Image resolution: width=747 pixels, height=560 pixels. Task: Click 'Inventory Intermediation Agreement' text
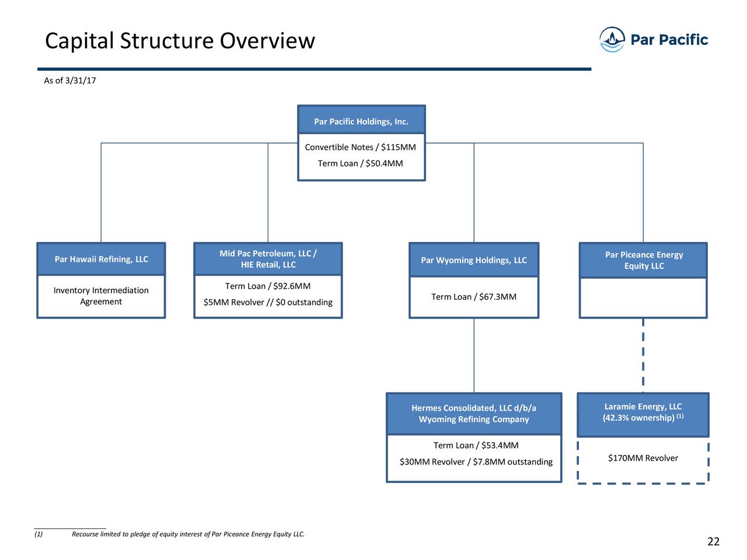pos(101,296)
